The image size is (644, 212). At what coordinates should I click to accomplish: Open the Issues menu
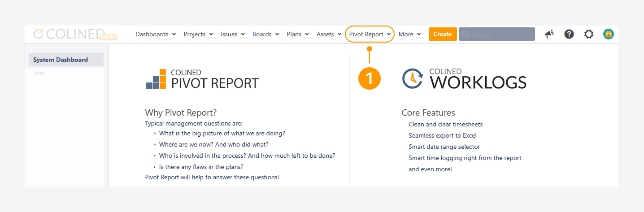pos(233,34)
